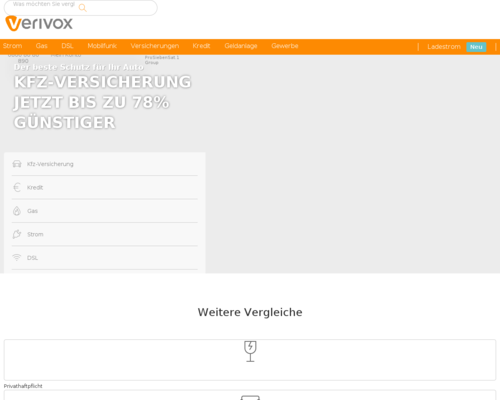Open the Versicherungen navigation item
This screenshot has height=400, width=500.
[155, 46]
